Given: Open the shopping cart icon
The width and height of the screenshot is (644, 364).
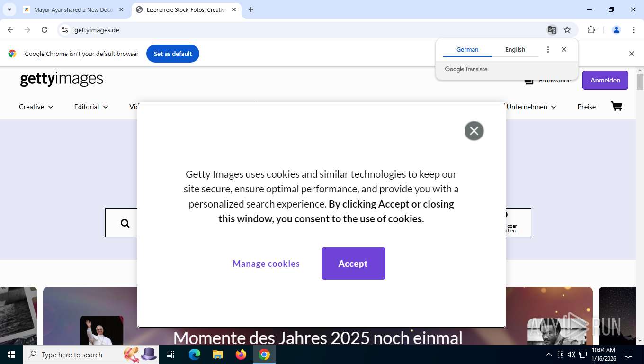Looking at the screenshot, I should [x=617, y=106].
